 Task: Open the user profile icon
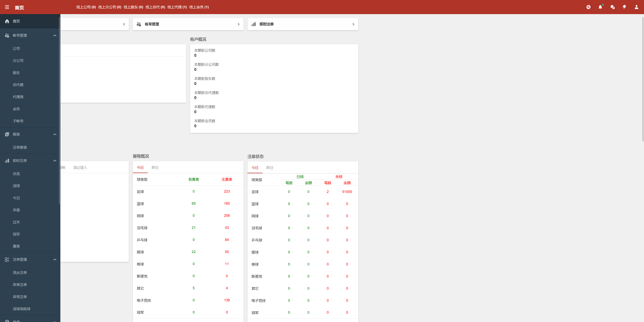[x=636, y=7]
